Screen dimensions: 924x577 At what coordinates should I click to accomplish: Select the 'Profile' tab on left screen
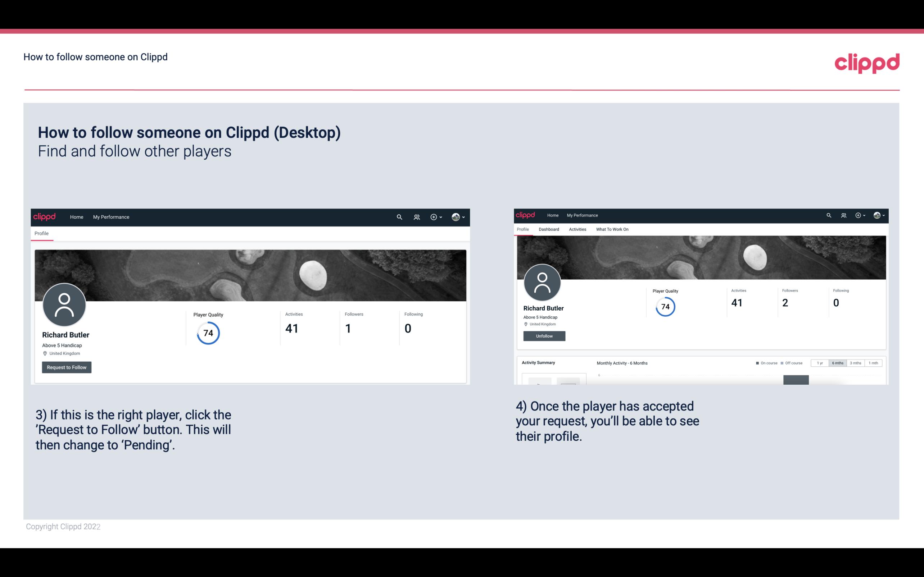tap(41, 233)
